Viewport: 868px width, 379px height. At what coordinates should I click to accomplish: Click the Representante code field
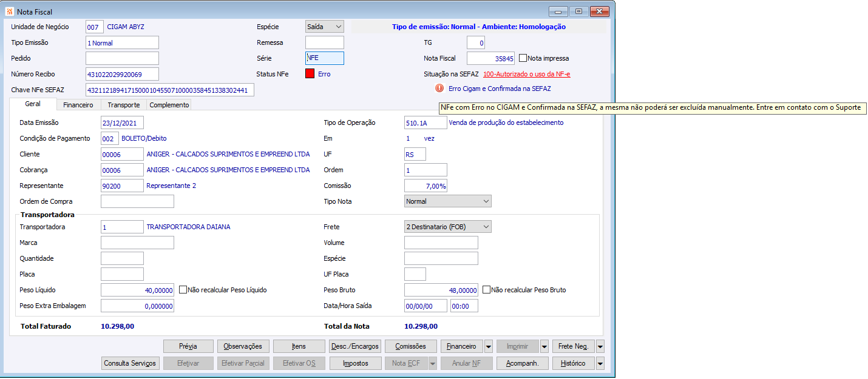[123, 186]
